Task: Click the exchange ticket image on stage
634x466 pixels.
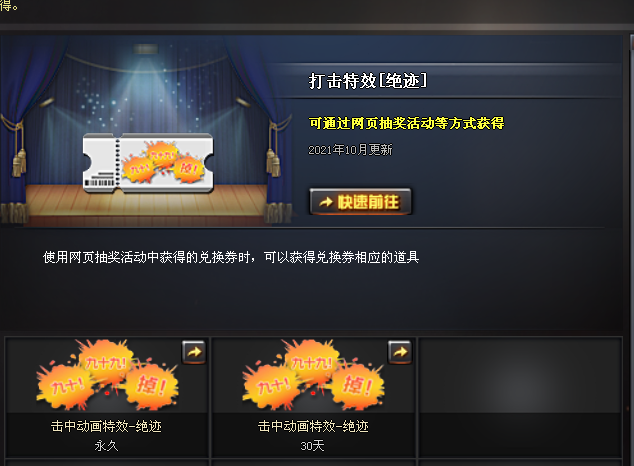Action: pyautogui.click(x=148, y=163)
